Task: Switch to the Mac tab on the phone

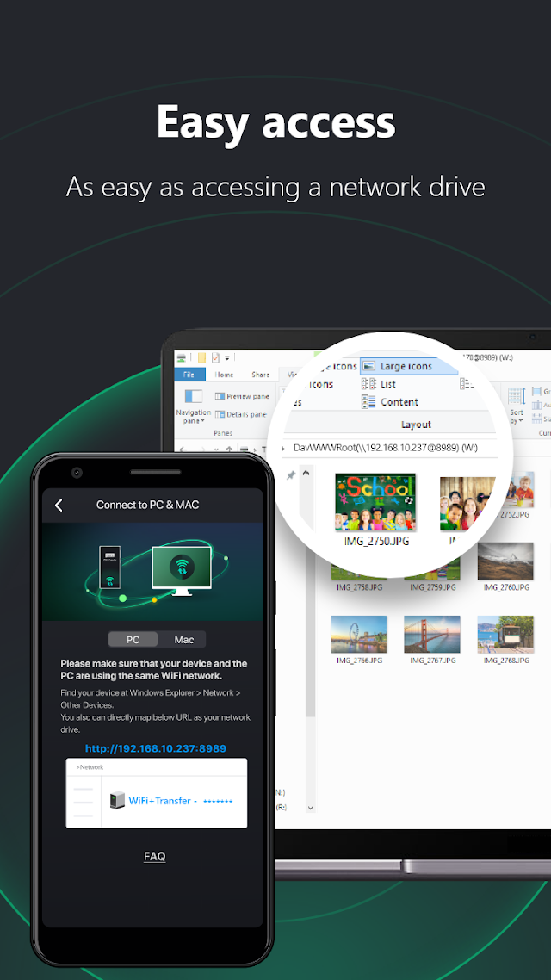Action: pyautogui.click(x=183, y=639)
